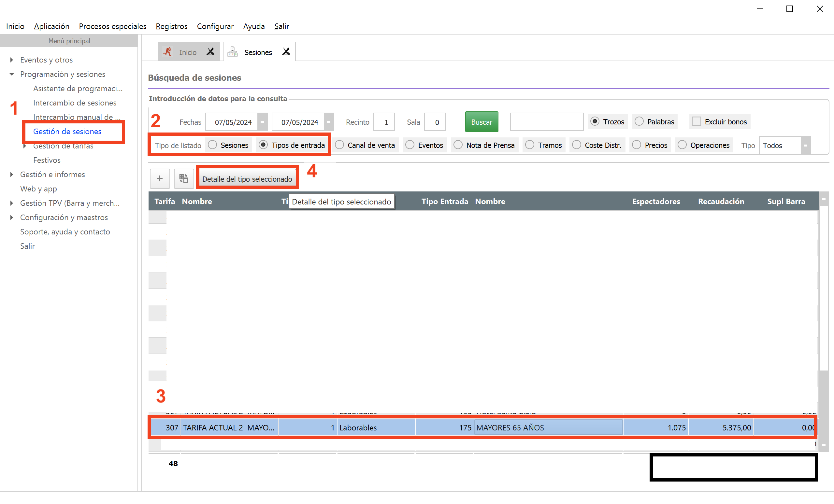The width and height of the screenshot is (834, 504).
Task: Select the Sesiones listing radio button
Action: 212,145
